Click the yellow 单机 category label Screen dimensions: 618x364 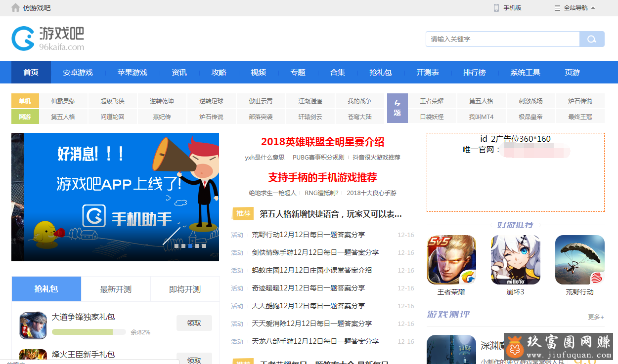pos(25,101)
